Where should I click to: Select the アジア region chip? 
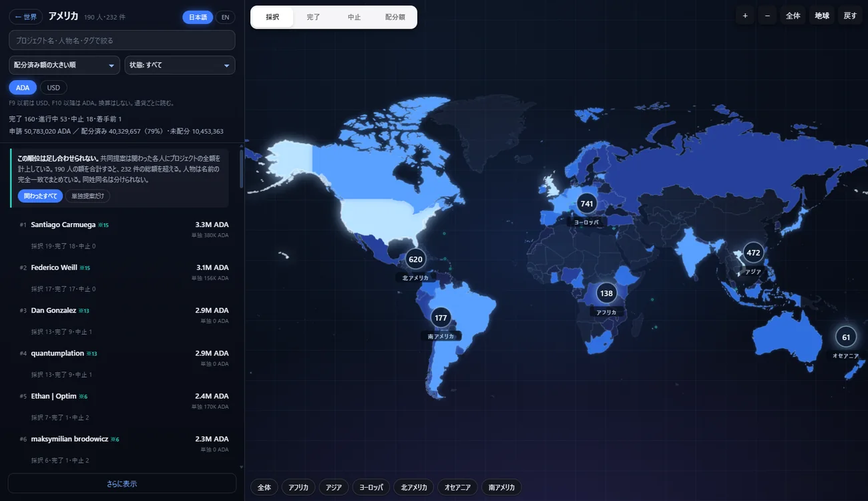(x=334, y=488)
